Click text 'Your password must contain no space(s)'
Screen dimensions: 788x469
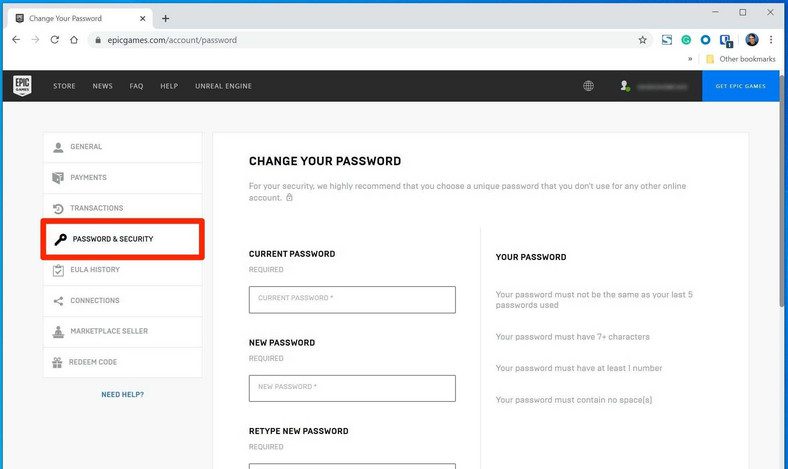point(574,400)
